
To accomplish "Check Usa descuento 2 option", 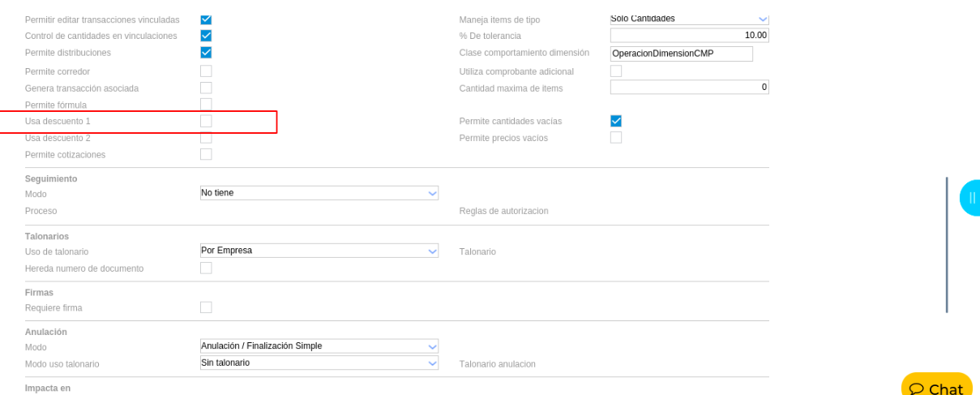I will 206,138.
